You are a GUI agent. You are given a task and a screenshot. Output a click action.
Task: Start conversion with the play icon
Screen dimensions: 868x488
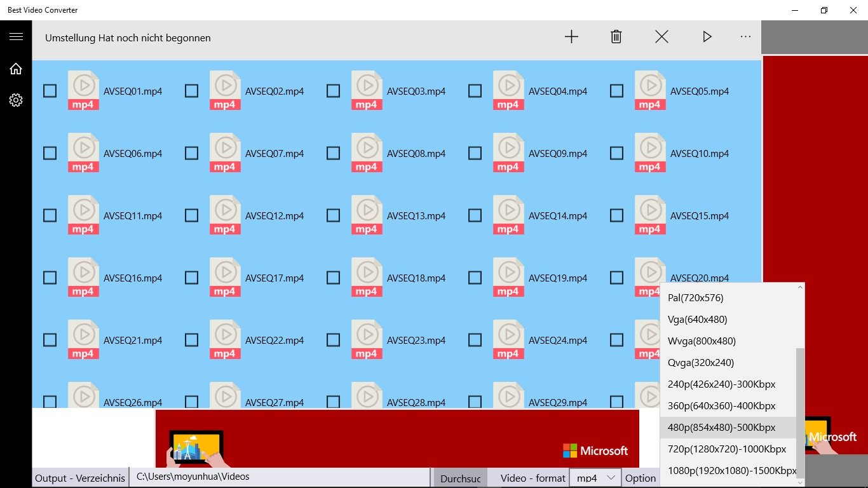point(707,37)
